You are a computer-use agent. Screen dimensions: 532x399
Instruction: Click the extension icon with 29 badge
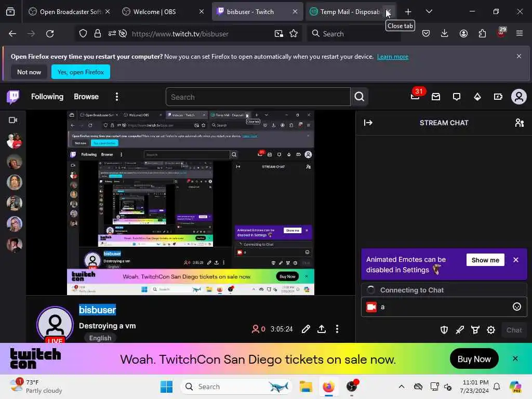(x=501, y=33)
